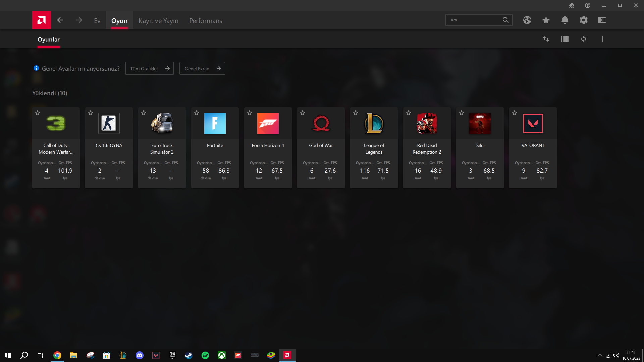644x362 pixels.
Task: Click the Ara search field
Action: point(474,20)
